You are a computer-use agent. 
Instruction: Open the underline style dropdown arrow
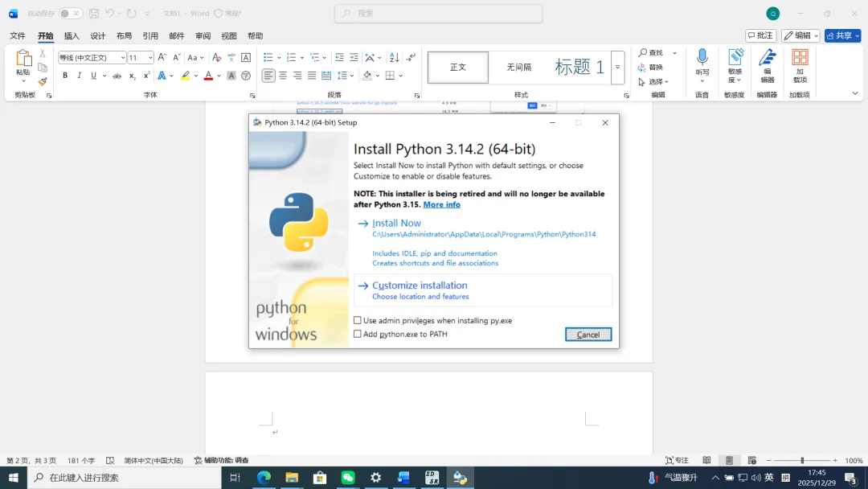tap(104, 76)
